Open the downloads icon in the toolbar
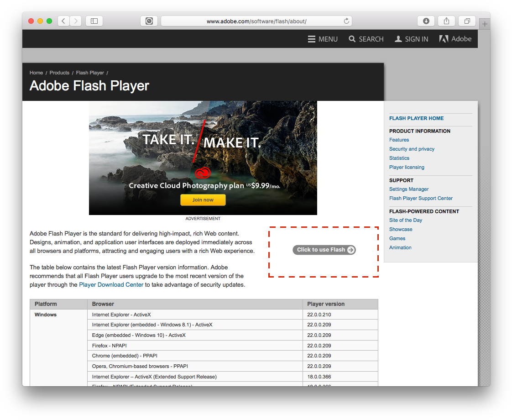The image size is (512, 420). (426, 21)
